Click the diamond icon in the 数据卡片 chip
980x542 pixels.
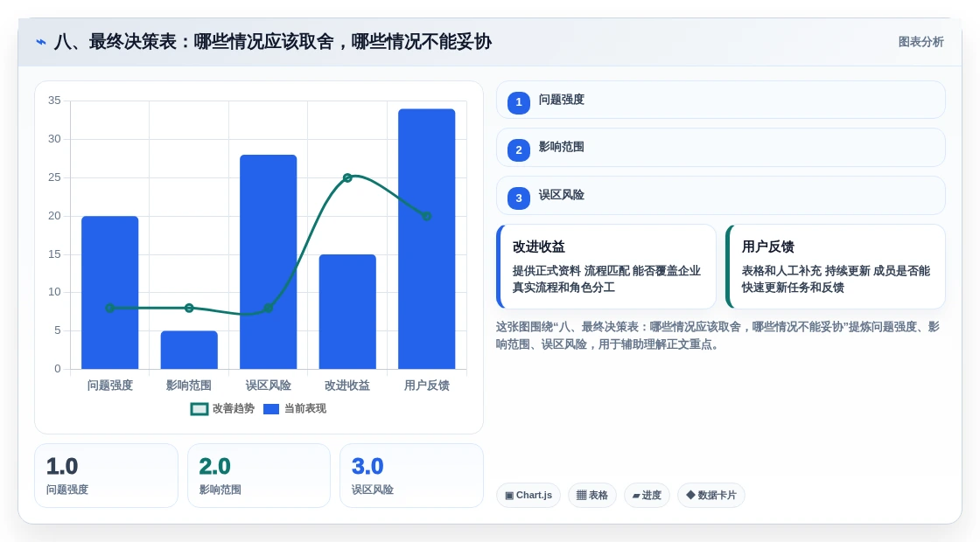(690, 495)
